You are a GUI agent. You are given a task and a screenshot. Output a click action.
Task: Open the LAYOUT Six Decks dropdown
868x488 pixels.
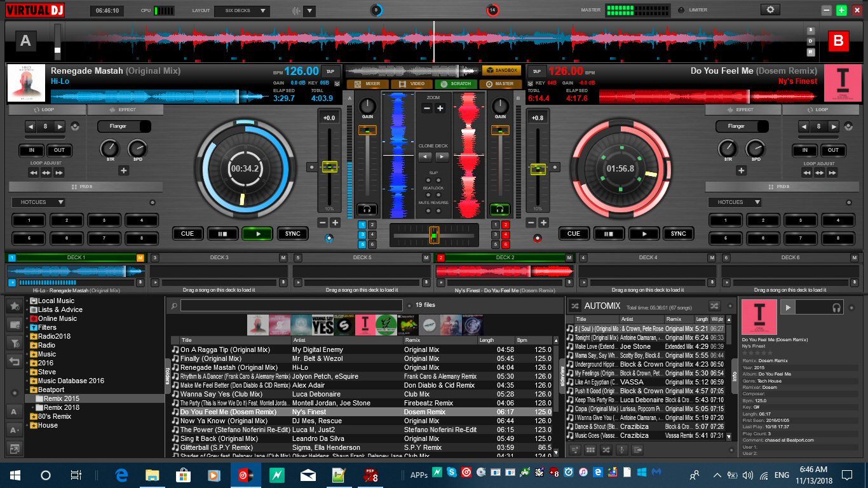242,11
